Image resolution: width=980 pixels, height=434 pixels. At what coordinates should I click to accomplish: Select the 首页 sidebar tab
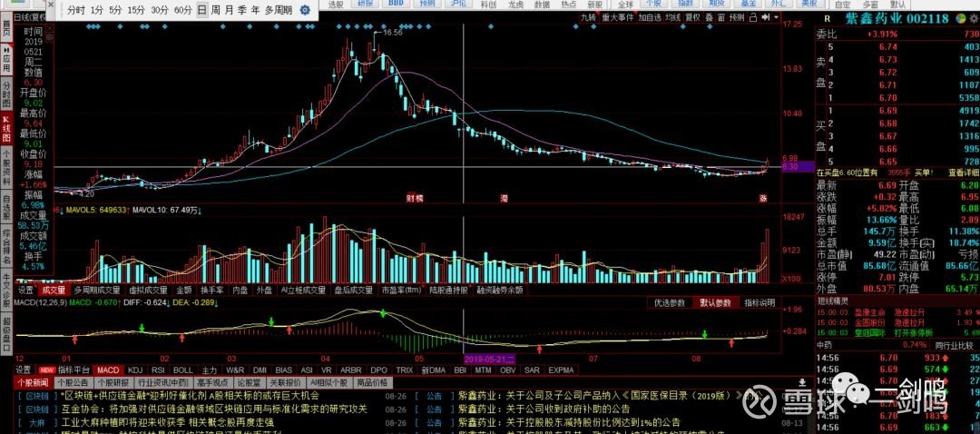pos(6,29)
